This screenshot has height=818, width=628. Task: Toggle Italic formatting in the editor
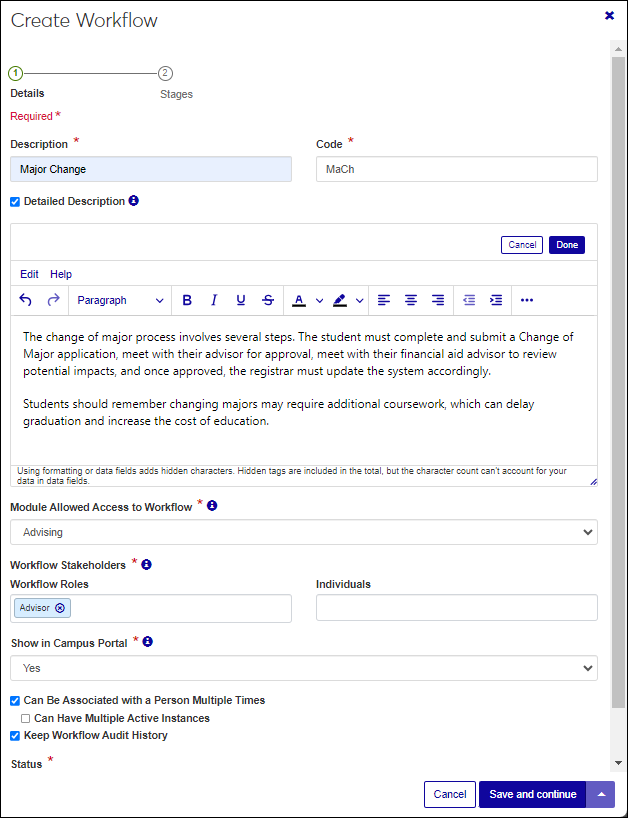(x=214, y=300)
